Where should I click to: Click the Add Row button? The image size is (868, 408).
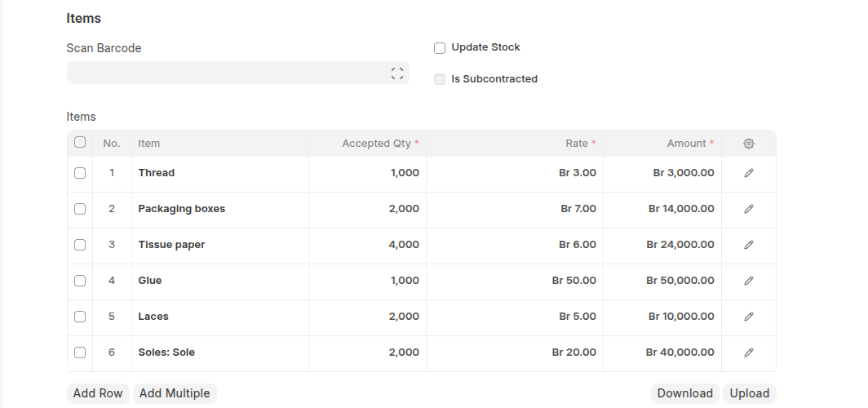(x=98, y=393)
